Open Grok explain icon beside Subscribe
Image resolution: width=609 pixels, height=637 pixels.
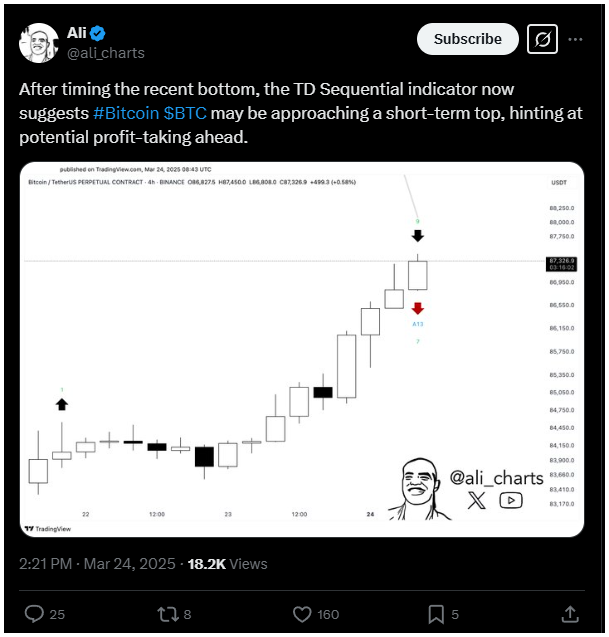(x=542, y=39)
